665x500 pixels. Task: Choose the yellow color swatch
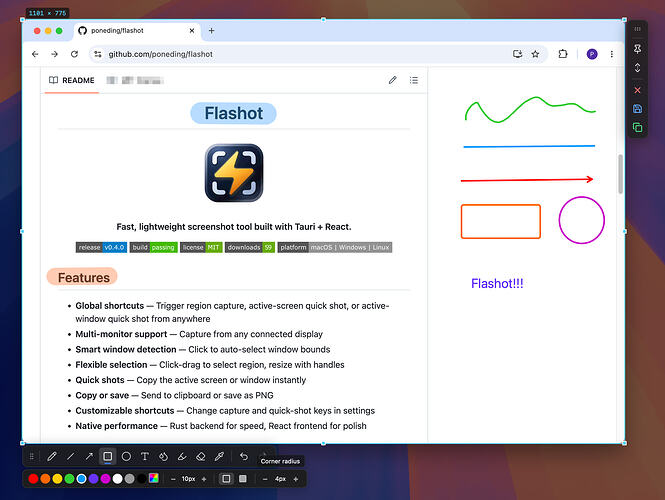tap(57, 479)
